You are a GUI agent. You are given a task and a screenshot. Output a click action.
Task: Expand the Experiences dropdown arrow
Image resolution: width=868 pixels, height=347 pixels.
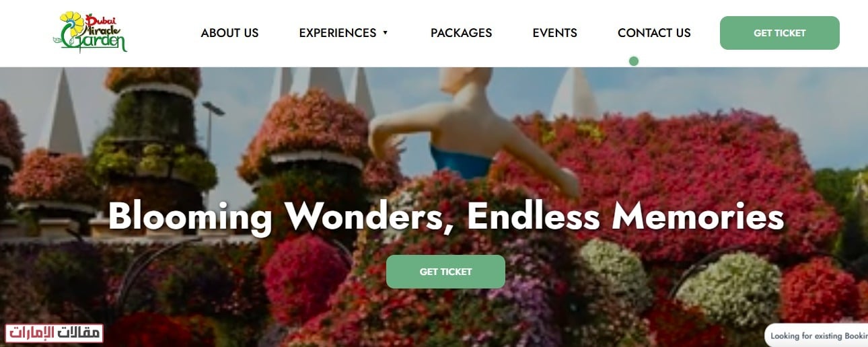[x=385, y=33]
